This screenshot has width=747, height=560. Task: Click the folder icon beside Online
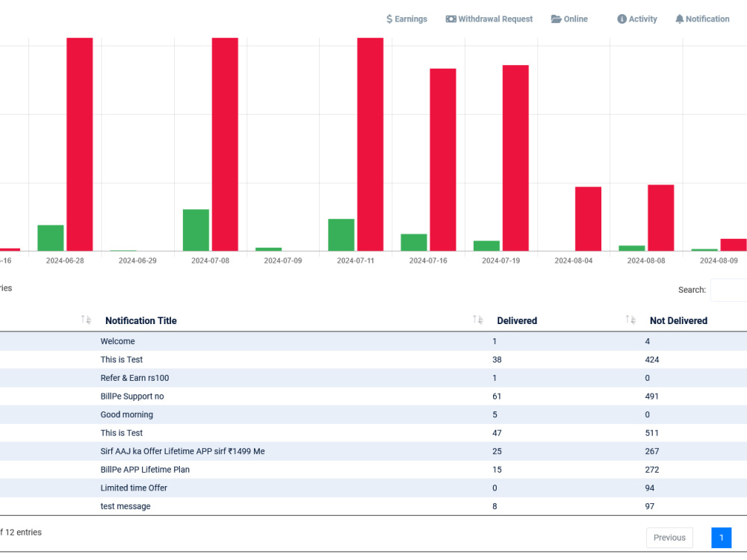(x=556, y=19)
